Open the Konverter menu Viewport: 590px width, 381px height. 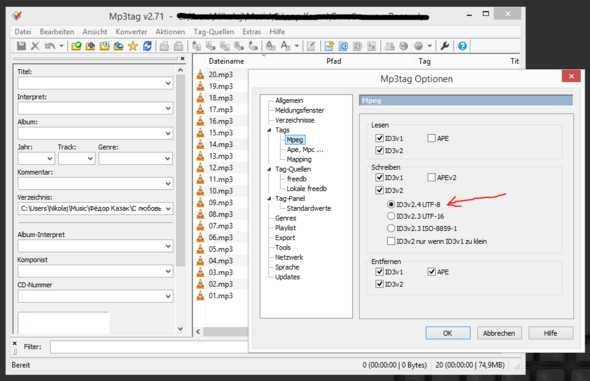(131, 32)
